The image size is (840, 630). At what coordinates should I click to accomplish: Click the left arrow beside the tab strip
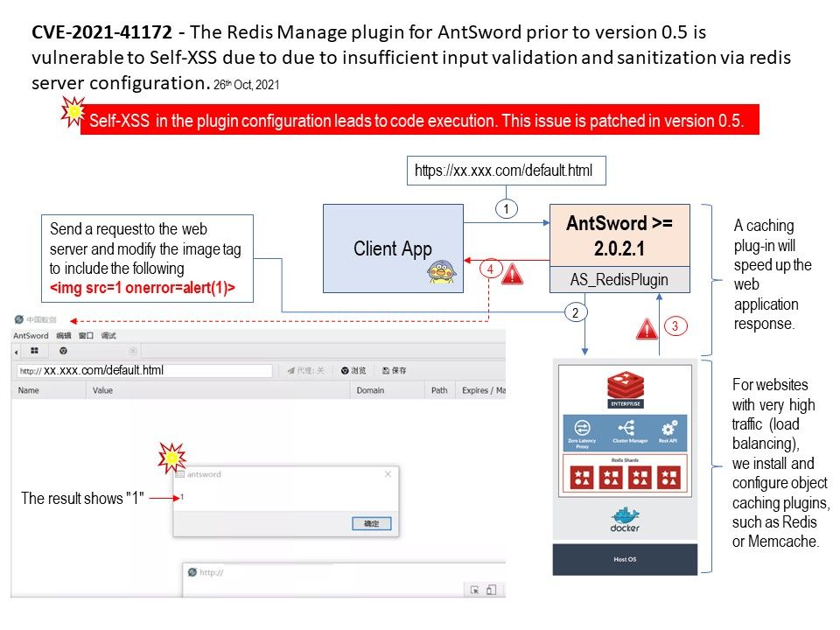click(x=16, y=352)
